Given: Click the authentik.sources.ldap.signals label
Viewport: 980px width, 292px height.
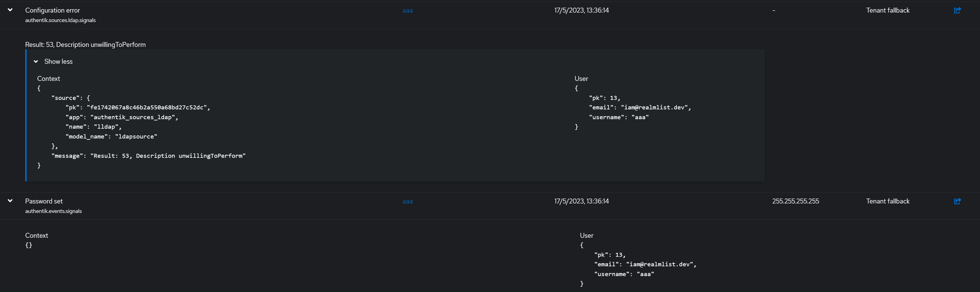Looking at the screenshot, I should pos(60,20).
